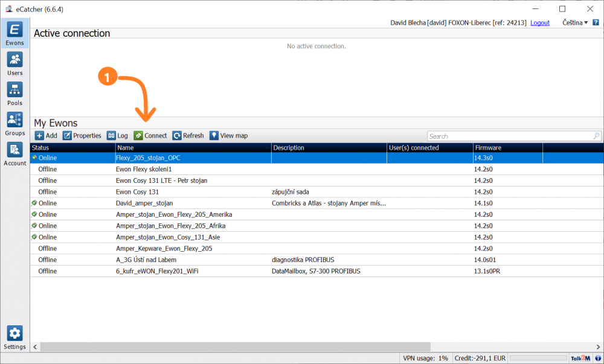Click DataMailbox, S7-300 PROFIBUS description
Viewport: 604px width, 364px height.
[316, 271]
